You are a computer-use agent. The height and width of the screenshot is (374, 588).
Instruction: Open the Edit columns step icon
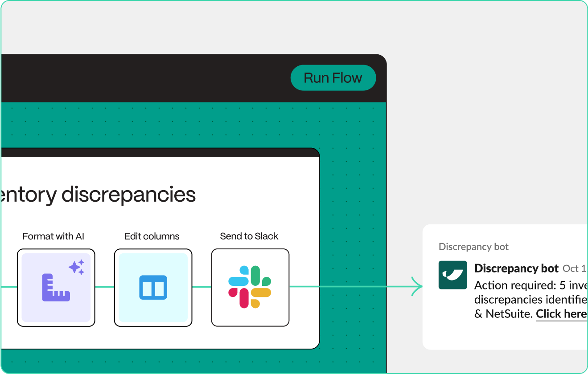(x=153, y=288)
